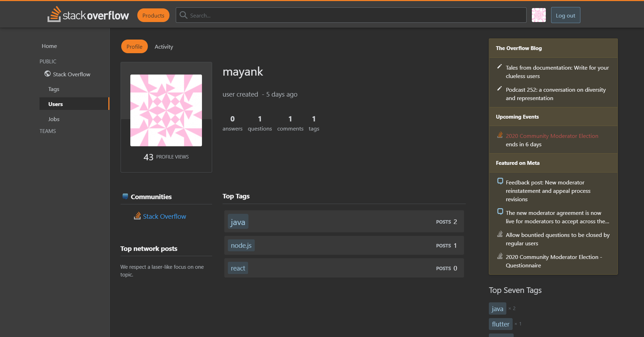Click the pencil icon next to Podcast 252
Viewport: 644px width, 337px height.
pos(499,89)
